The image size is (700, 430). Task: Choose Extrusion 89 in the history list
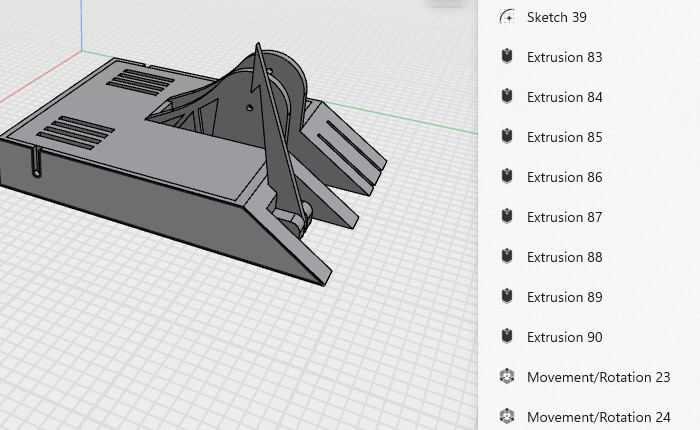click(x=564, y=297)
